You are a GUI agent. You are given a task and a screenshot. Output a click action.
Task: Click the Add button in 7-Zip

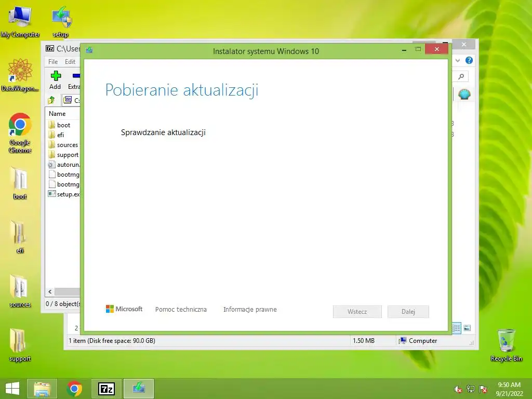[55, 80]
